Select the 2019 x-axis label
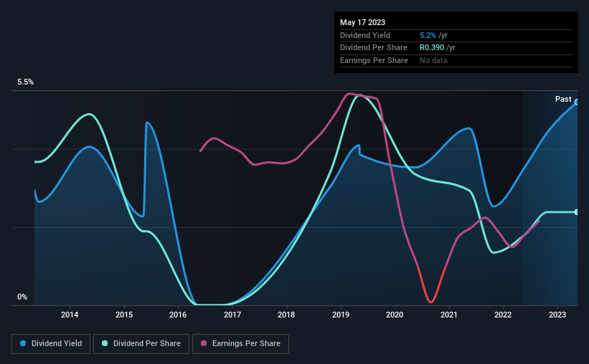Viewport: 589px width, 364px height. click(341, 315)
